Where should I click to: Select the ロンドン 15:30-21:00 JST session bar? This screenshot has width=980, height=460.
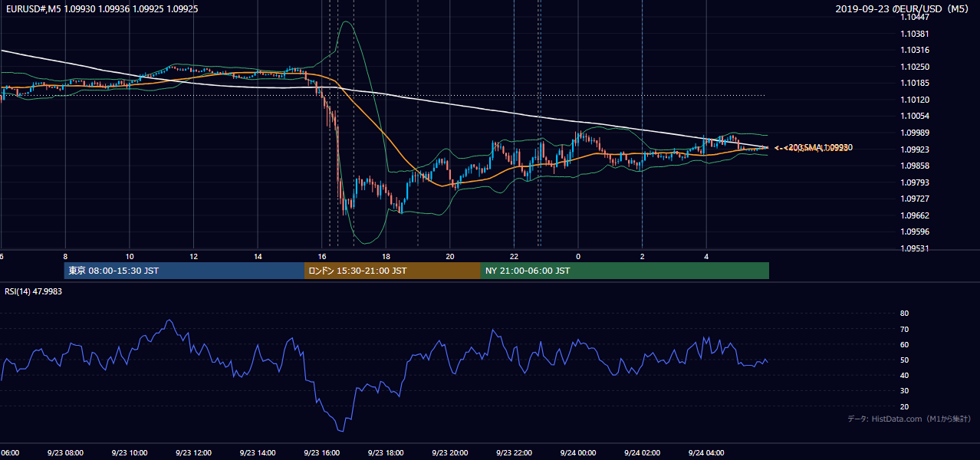click(x=393, y=271)
